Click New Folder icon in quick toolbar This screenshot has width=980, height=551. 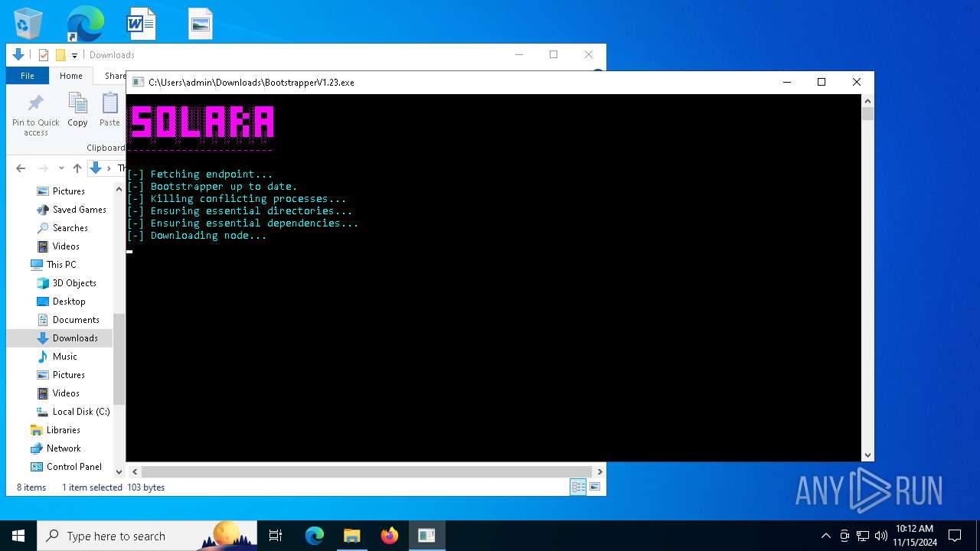pos(60,55)
